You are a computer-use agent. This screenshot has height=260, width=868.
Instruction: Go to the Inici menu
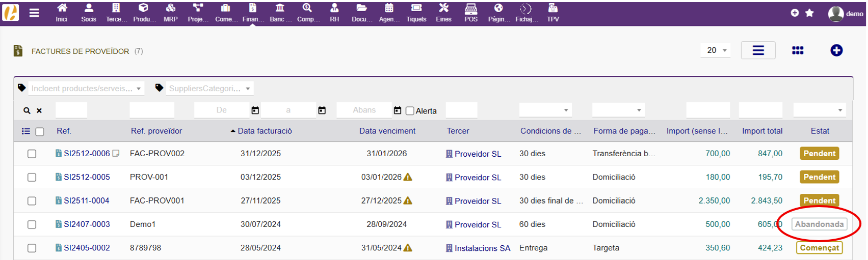62,12
